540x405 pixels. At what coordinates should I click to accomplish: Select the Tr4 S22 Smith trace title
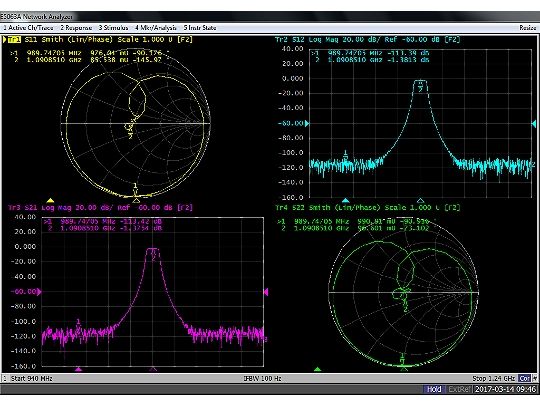tap(367, 208)
